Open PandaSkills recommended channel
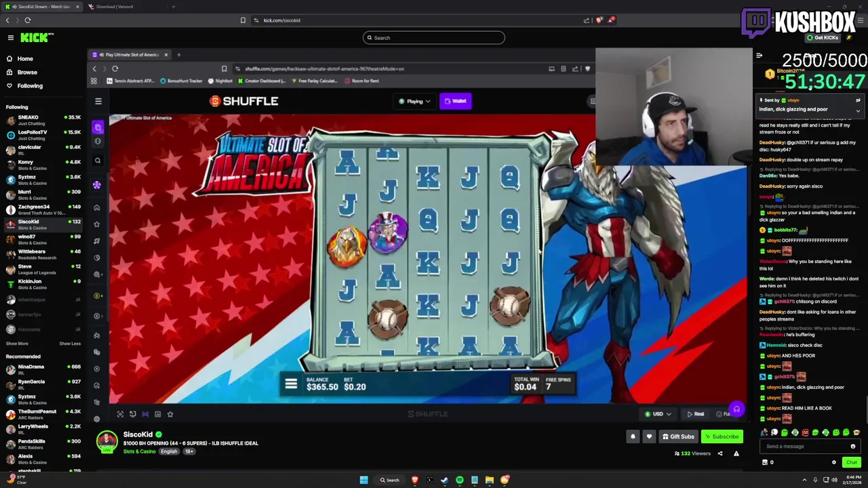 click(x=42, y=444)
